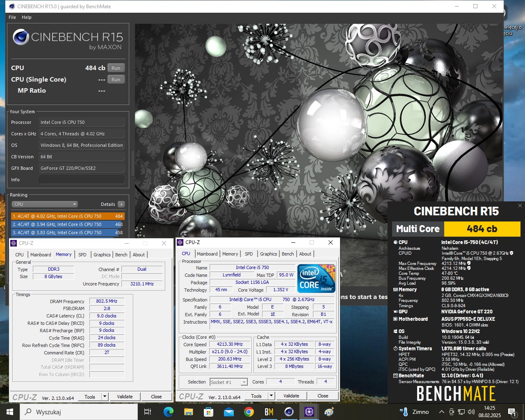
Task: Select ranking entry 3.83 GHz Core i5 750 score 458
Action: click(68, 233)
